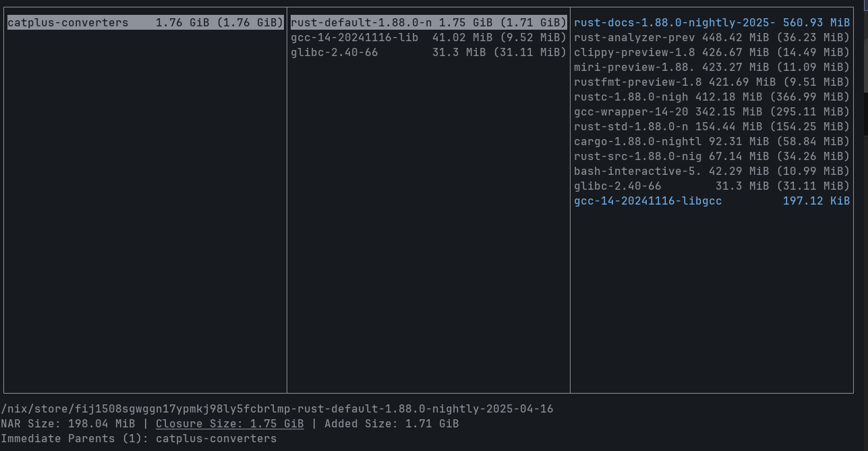Select gcc-14-20241116-lib 41.02 MiB row
Image resolution: width=868 pixels, height=451 pixels.
(428, 38)
